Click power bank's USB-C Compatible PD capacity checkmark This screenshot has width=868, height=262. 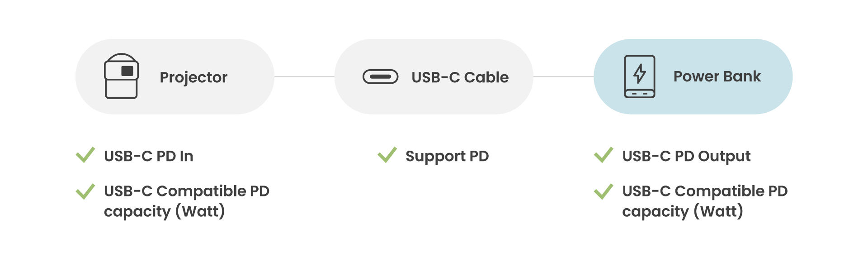click(x=604, y=191)
